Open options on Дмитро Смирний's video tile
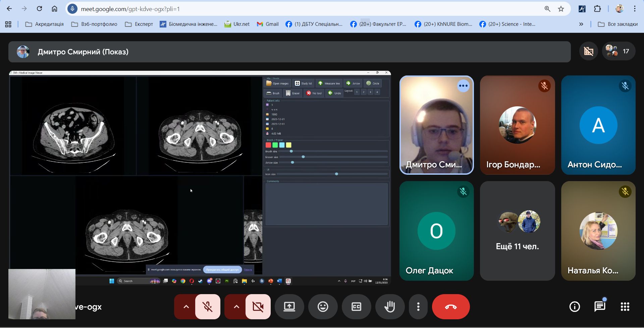 tap(463, 86)
